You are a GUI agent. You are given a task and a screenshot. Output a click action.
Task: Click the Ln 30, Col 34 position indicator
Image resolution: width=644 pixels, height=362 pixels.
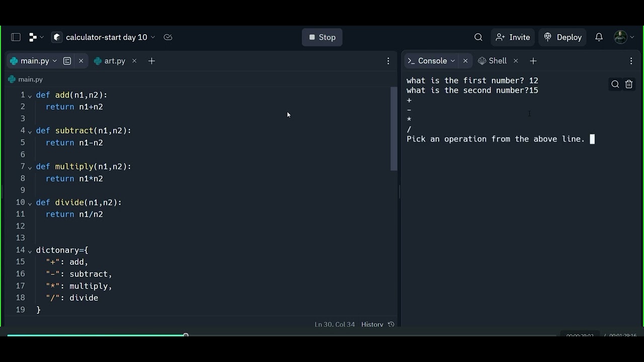point(335,324)
